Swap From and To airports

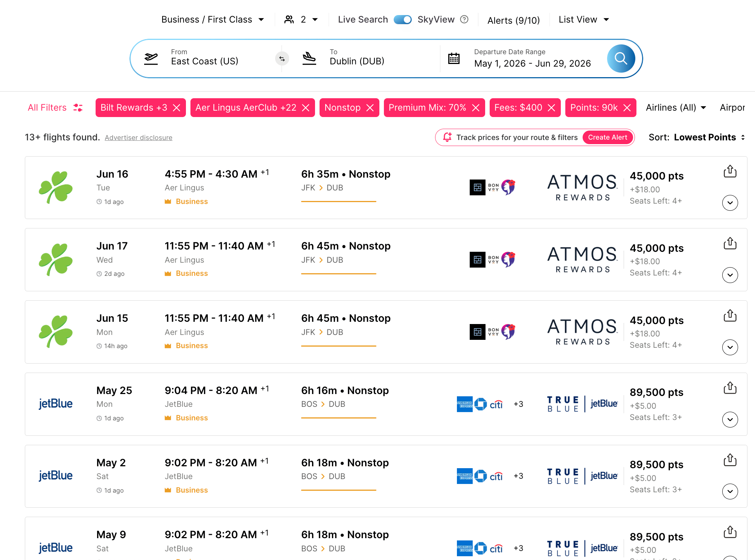pos(282,59)
